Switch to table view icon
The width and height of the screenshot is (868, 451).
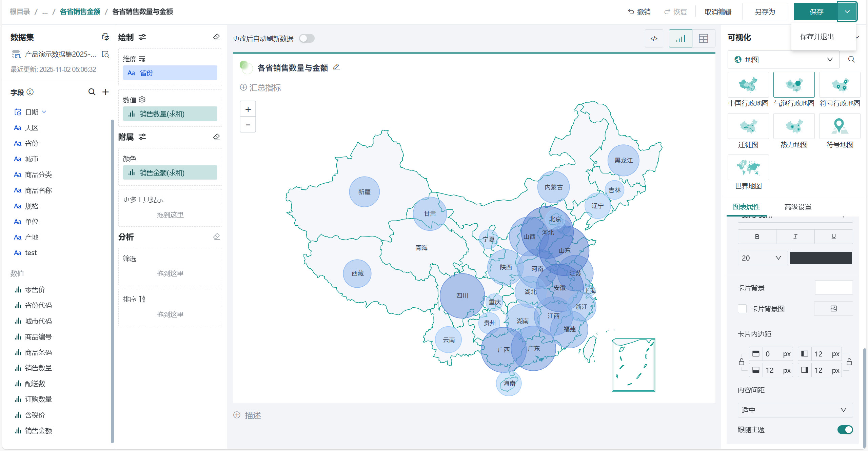[704, 39]
